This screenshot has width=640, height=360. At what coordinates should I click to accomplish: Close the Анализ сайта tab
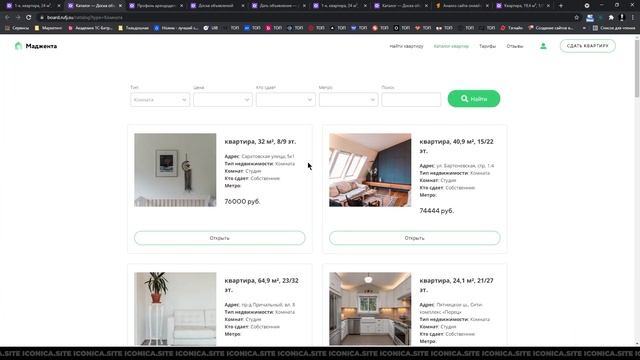pyautogui.click(x=487, y=6)
